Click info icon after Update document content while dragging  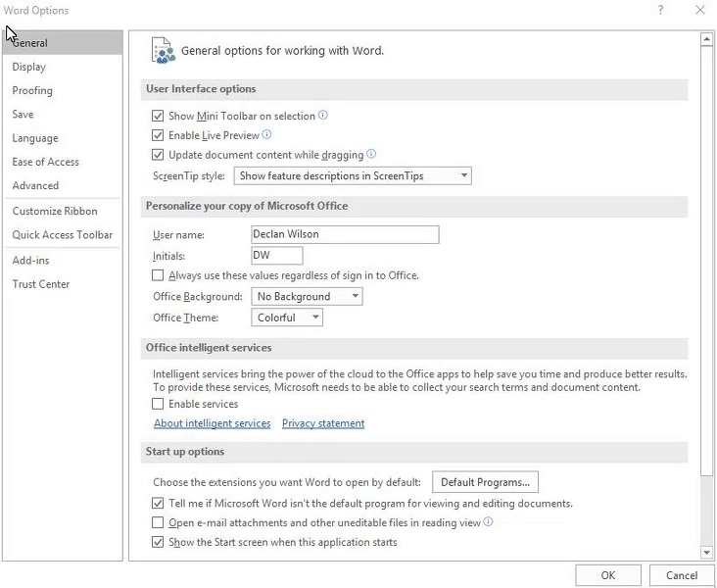point(371,154)
